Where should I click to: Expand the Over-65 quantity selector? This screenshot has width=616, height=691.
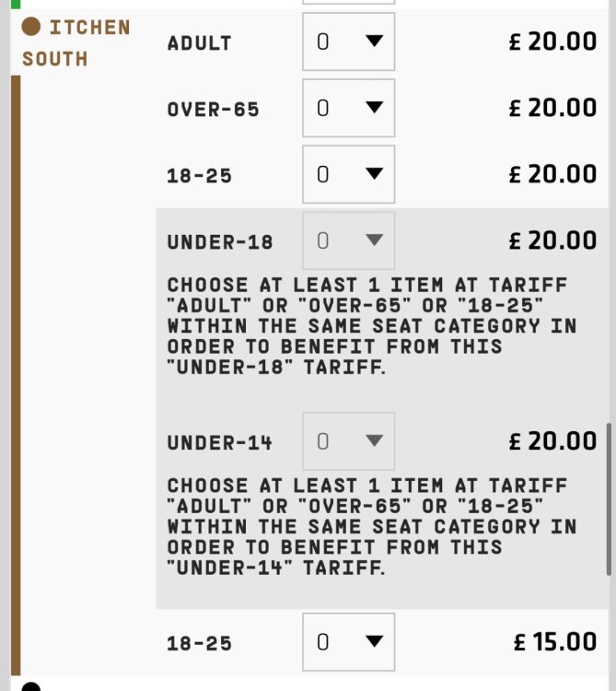pyautogui.click(x=348, y=108)
